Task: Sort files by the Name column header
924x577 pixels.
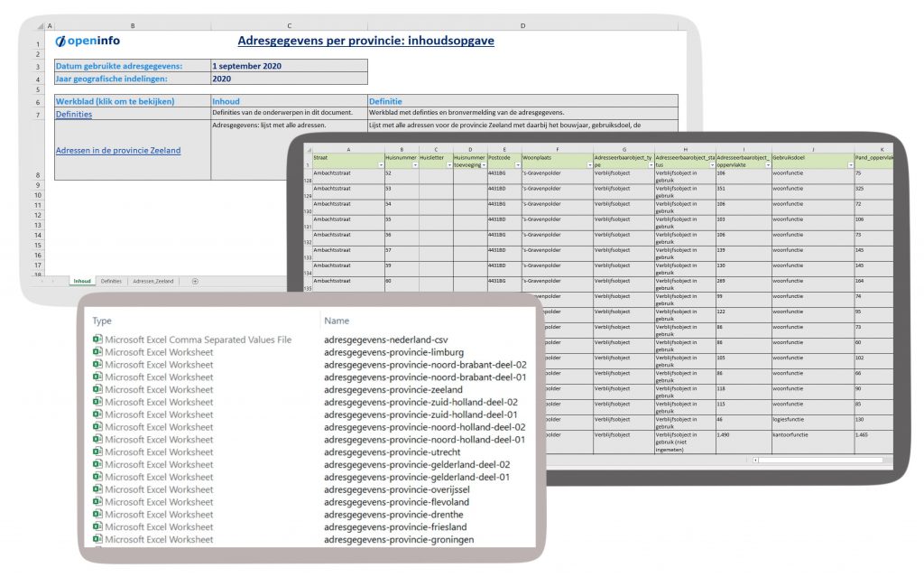Action: coord(337,321)
